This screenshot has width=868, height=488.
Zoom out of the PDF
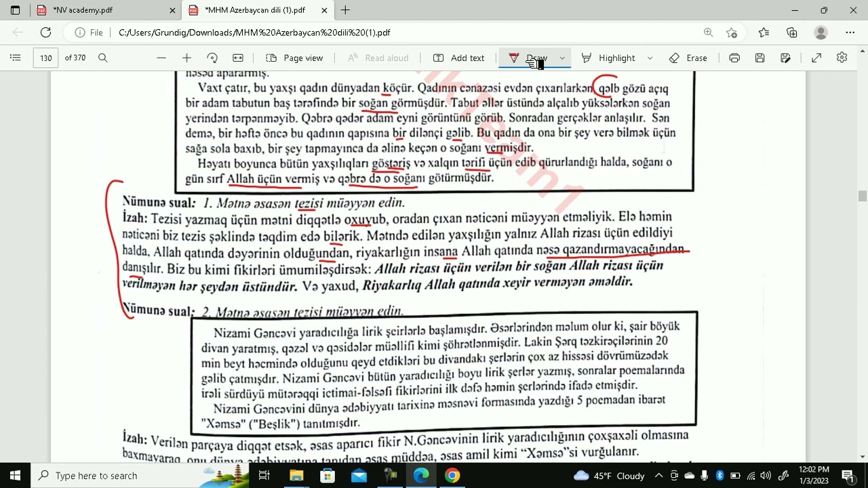point(161,58)
